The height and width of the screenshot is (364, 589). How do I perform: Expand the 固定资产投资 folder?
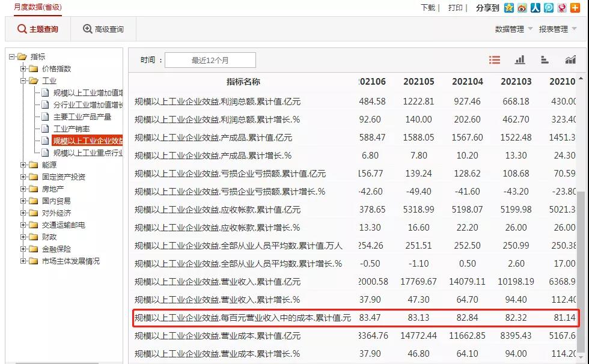(x=23, y=177)
